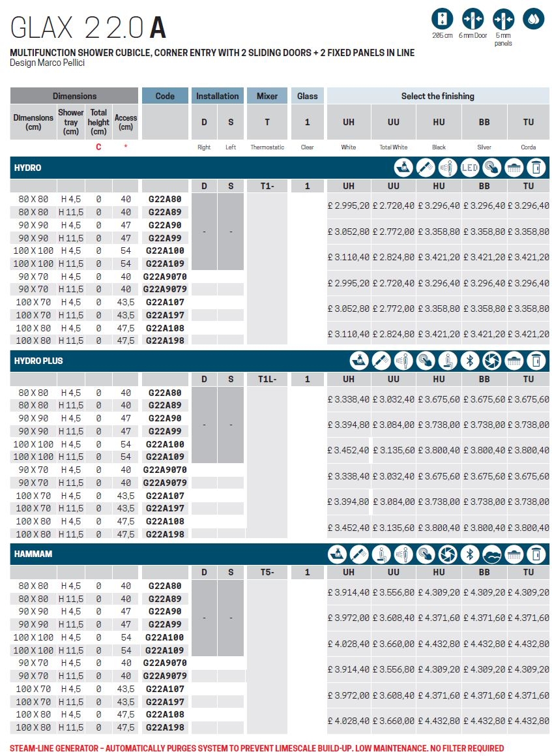The height and width of the screenshot is (756, 552).
Task: Click the LED lighting icon in HYDRO header
Action: click(x=471, y=168)
